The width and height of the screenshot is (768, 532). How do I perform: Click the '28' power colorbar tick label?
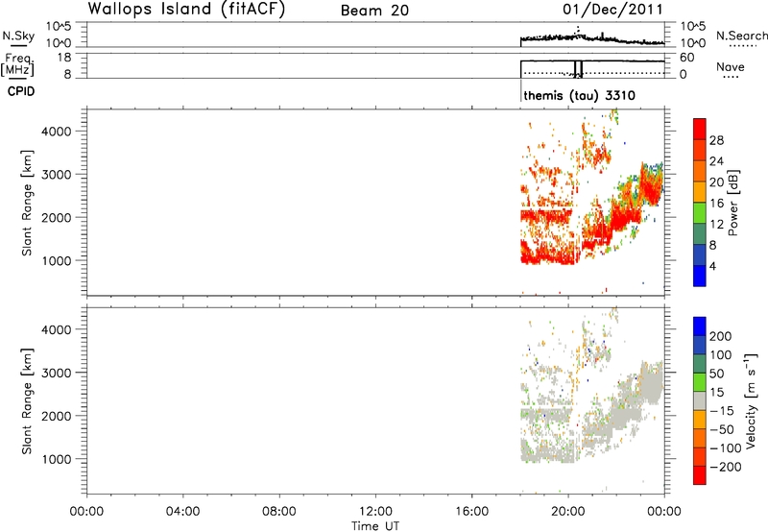tap(716, 140)
